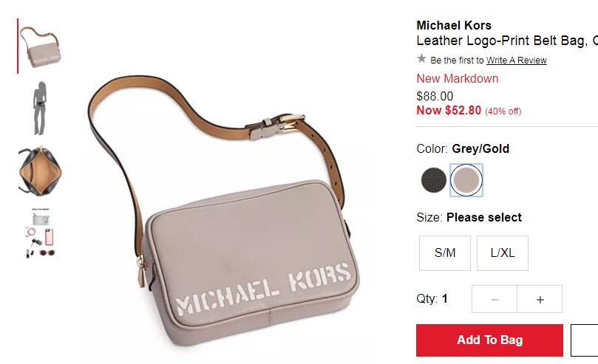Decrease quantity with the minus button
Image resolution: width=598 pixels, height=364 pixels.
click(x=495, y=299)
